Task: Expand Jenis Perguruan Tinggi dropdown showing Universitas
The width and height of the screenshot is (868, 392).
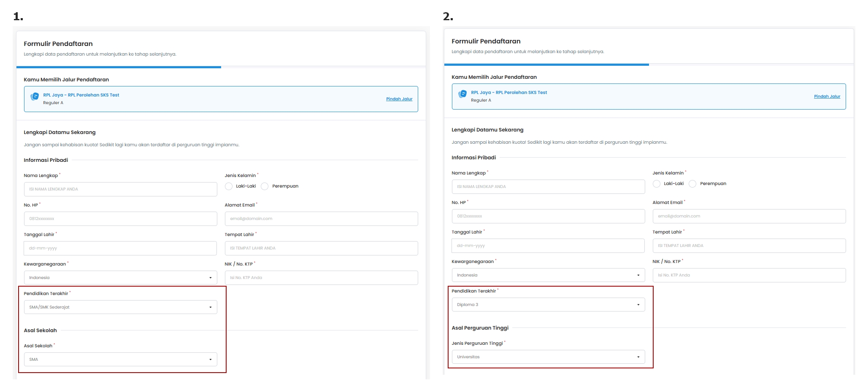Action: (x=548, y=357)
